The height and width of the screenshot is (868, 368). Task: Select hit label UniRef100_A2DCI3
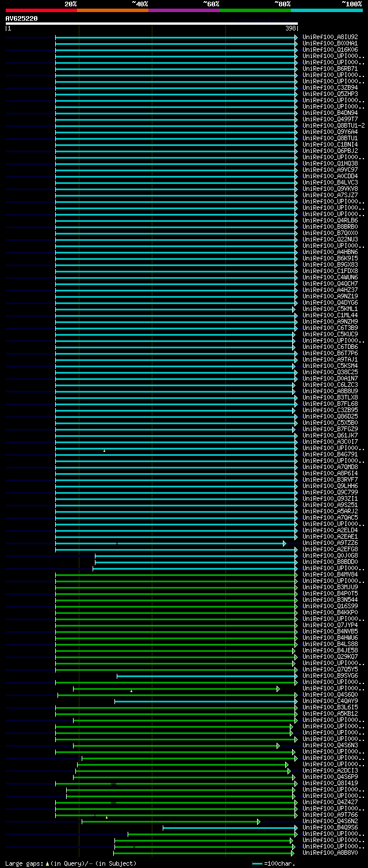click(330, 771)
